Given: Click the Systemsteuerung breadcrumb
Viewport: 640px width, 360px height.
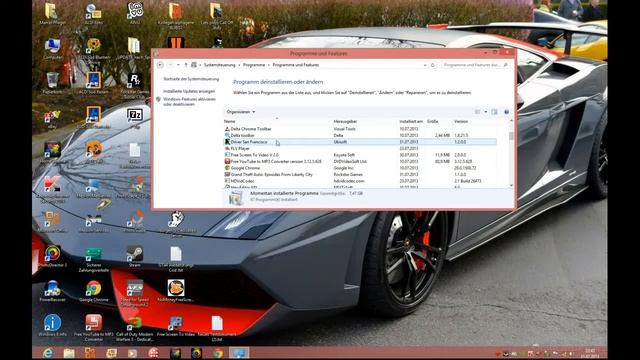Looking at the screenshot, I should [x=220, y=65].
